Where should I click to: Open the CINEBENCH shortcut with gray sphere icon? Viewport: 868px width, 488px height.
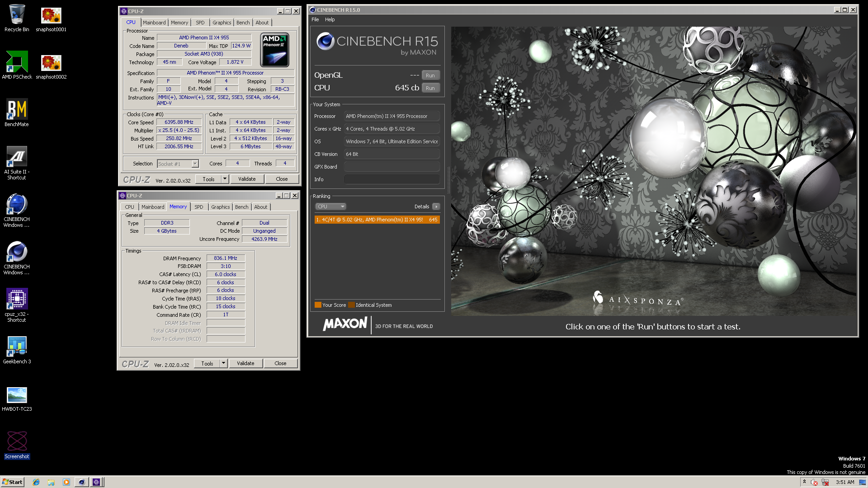click(17, 258)
